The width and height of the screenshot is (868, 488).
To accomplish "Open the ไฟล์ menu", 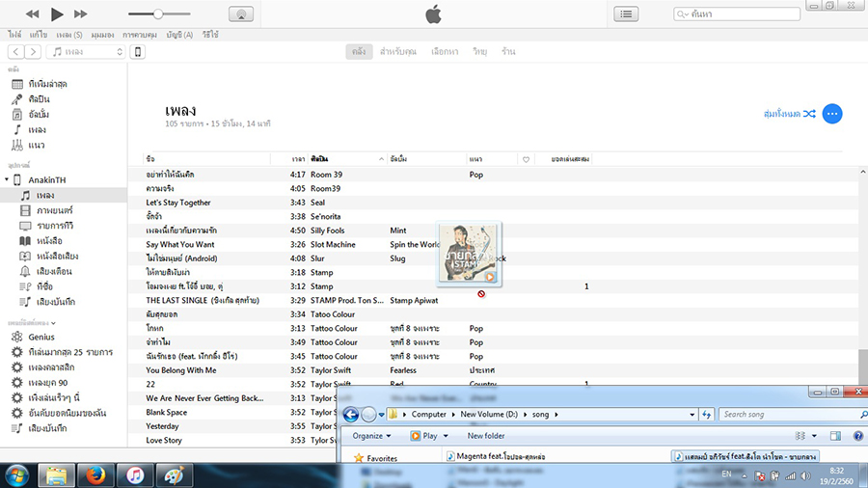I will click(14, 35).
